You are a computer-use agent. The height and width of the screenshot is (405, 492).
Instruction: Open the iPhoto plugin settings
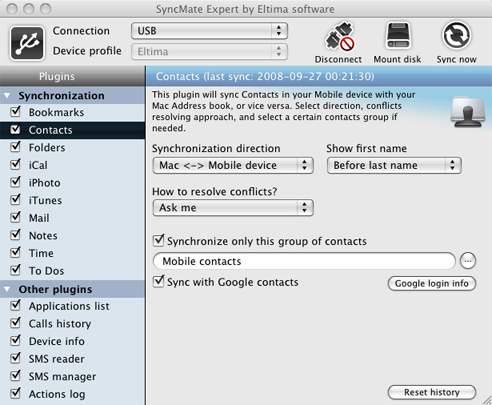pos(72,183)
